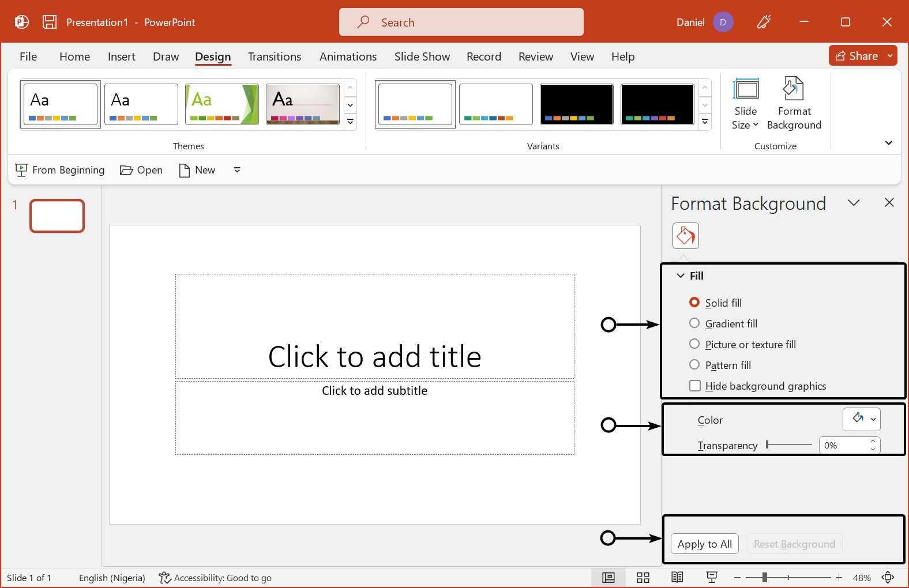Click the Share button
This screenshot has height=588, width=909.
coord(857,56)
